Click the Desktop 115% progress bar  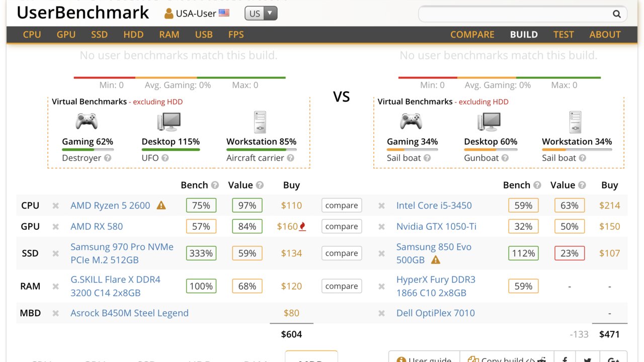coord(171,149)
